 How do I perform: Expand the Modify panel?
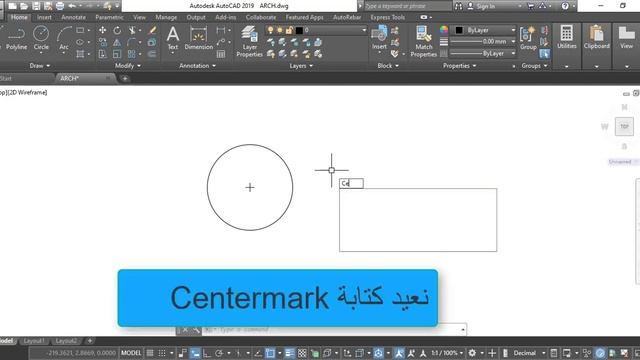click(x=128, y=66)
